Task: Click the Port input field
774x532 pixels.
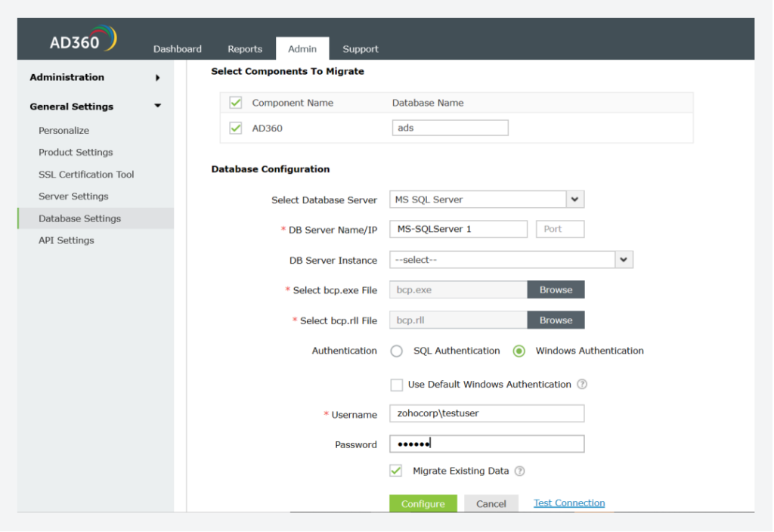Action: (560, 229)
